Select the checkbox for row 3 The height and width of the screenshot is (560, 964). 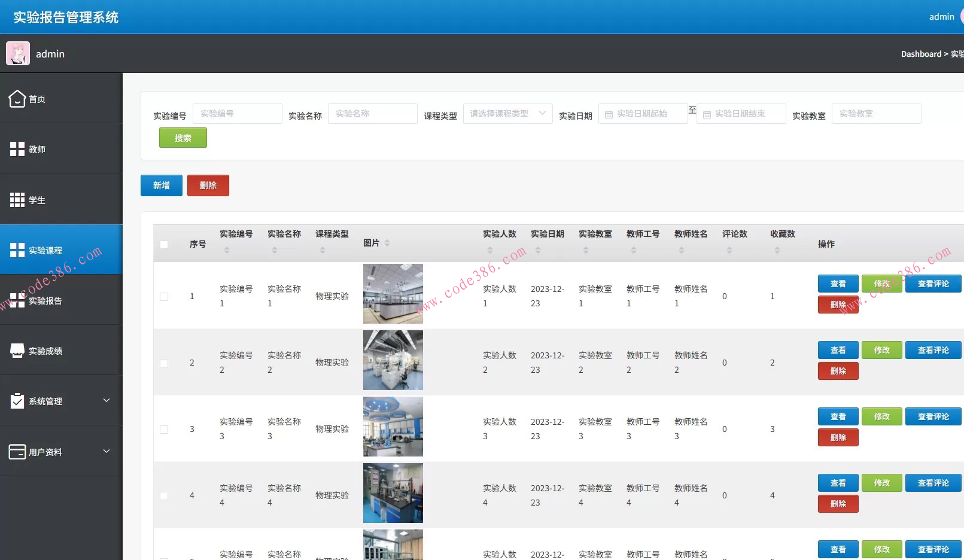164,430
